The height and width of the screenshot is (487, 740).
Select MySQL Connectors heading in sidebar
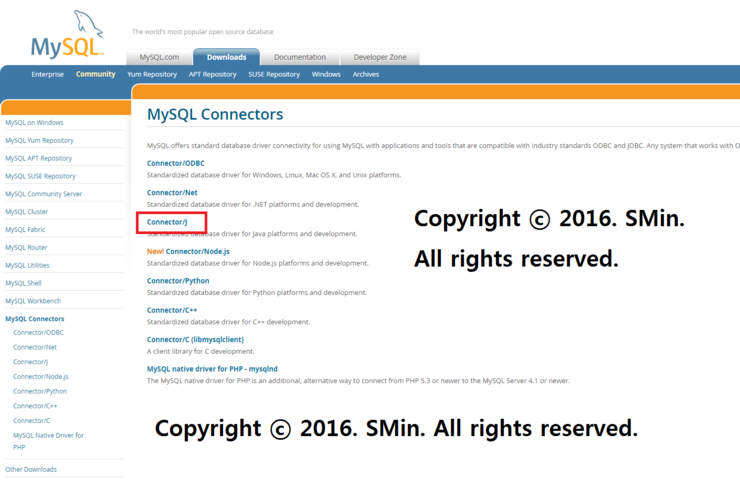click(x=34, y=319)
